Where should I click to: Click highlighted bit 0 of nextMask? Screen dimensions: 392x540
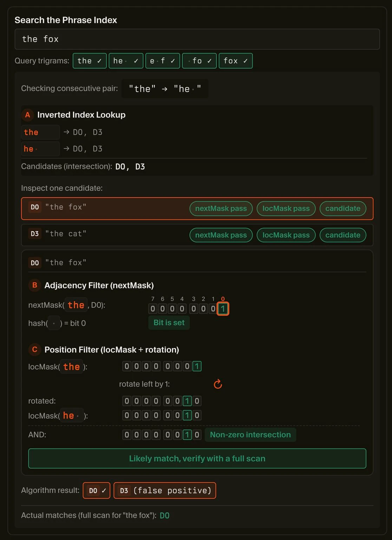tap(223, 309)
